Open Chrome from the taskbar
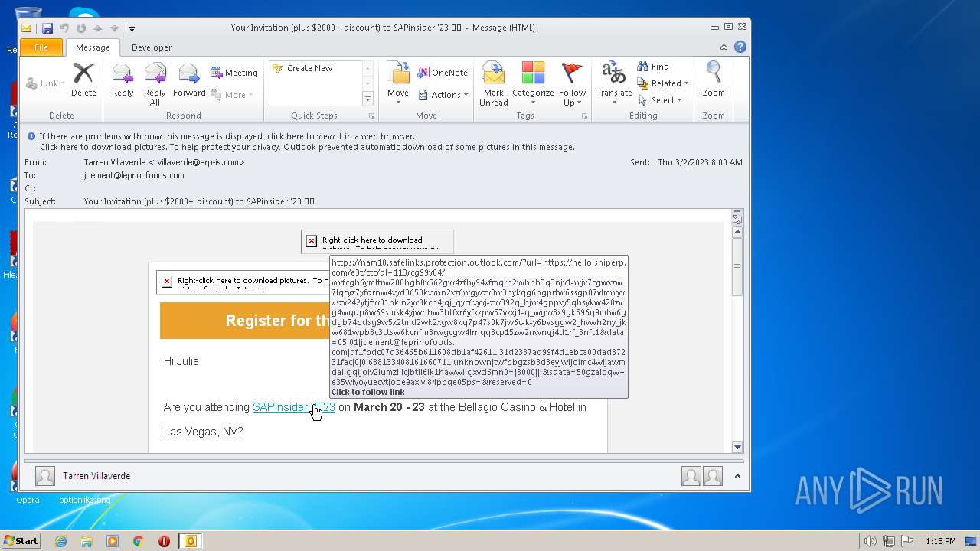 pos(138,541)
